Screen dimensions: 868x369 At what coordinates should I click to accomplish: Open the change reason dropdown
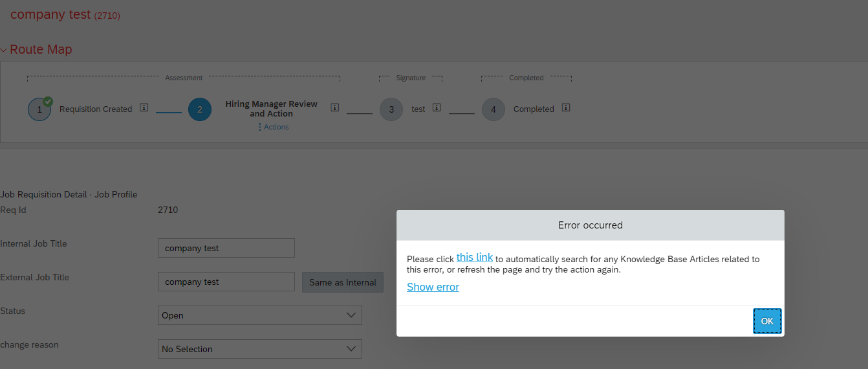[260, 349]
